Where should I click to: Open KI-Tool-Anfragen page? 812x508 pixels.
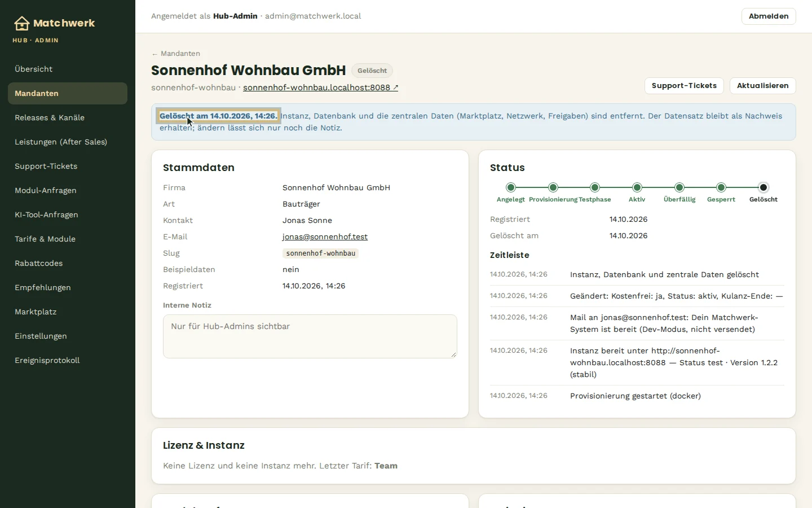[x=68, y=214]
